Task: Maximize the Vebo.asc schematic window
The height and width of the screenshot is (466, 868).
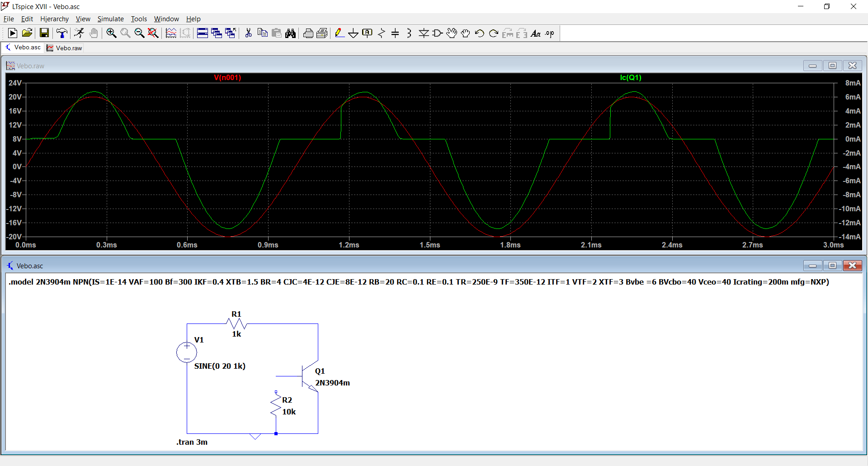Action: coord(832,266)
